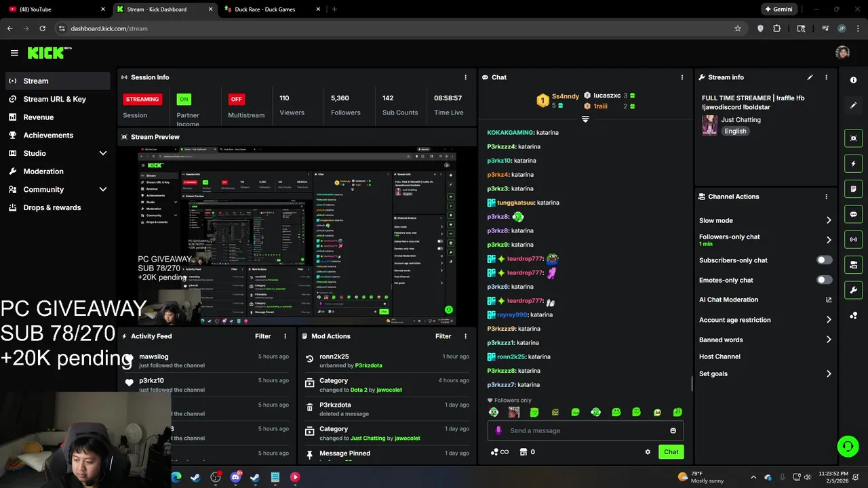Click the purple microphone icon in message box

coord(498,430)
